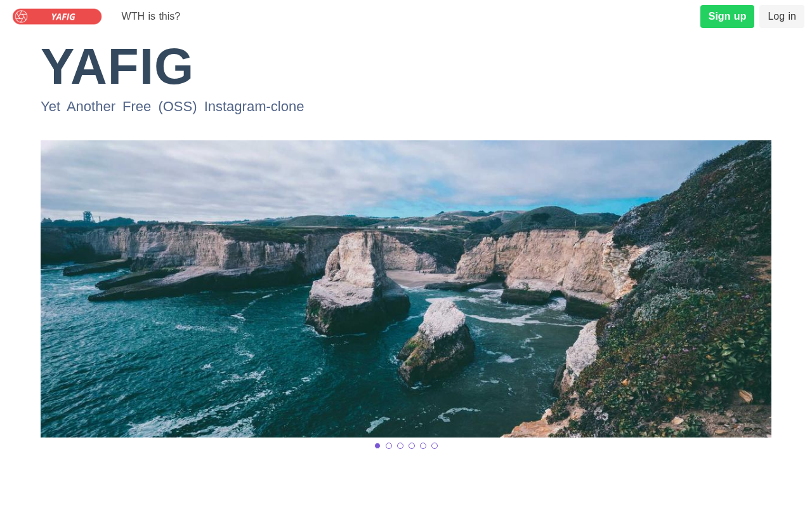Viewport: 812px width, 508px height.
Task: Click the YAFIG text in the red logo badge
Action: tap(63, 17)
